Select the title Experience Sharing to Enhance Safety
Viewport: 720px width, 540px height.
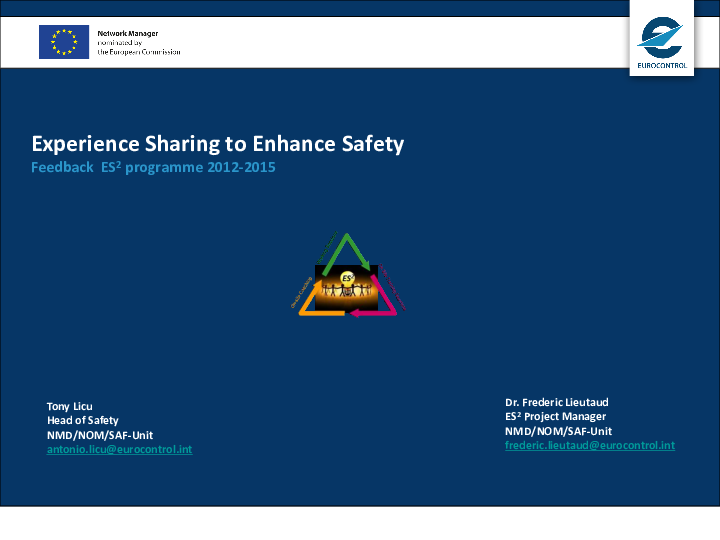click(x=217, y=144)
